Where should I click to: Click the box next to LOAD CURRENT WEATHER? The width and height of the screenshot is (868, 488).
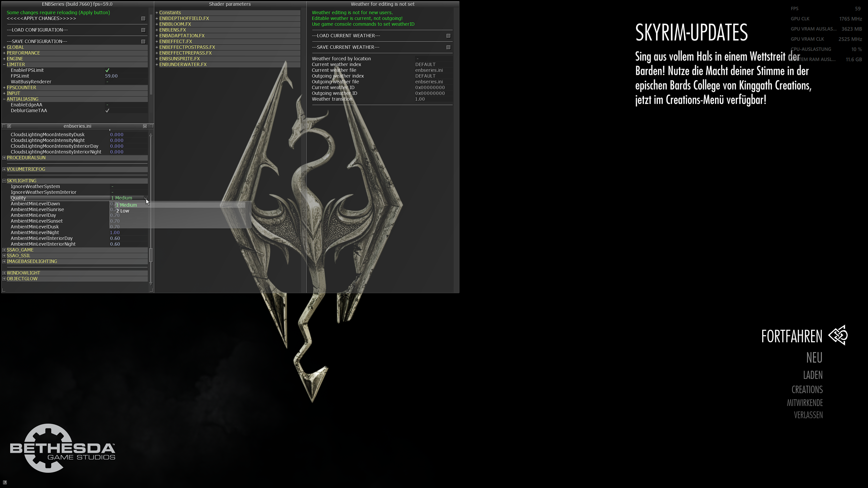pyautogui.click(x=448, y=36)
